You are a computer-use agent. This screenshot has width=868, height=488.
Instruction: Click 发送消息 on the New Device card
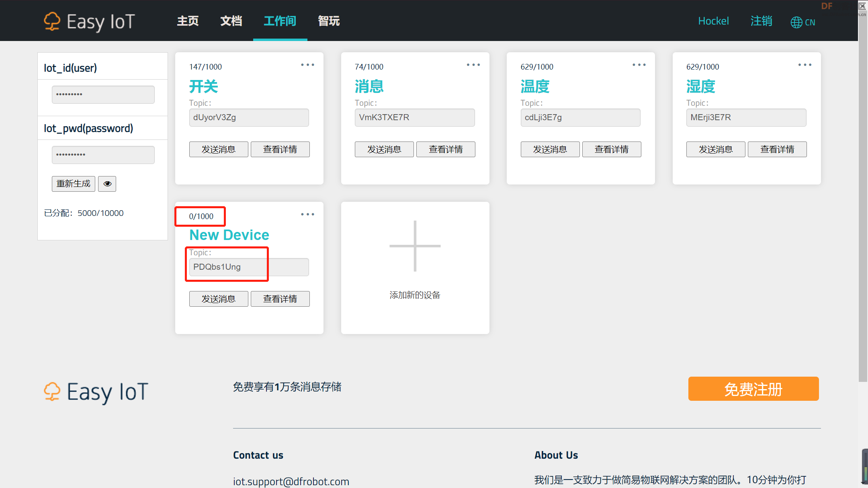pyautogui.click(x=219, y=299)
